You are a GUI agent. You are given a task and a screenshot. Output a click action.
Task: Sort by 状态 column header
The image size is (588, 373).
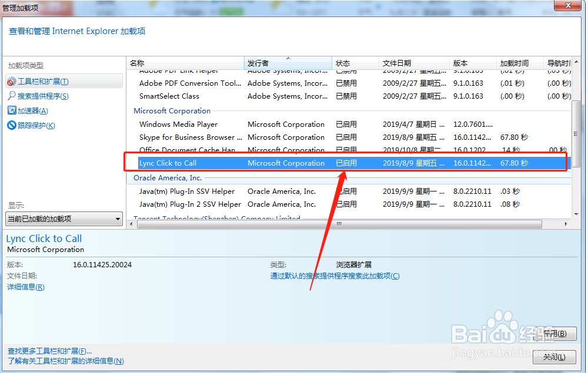356,63
